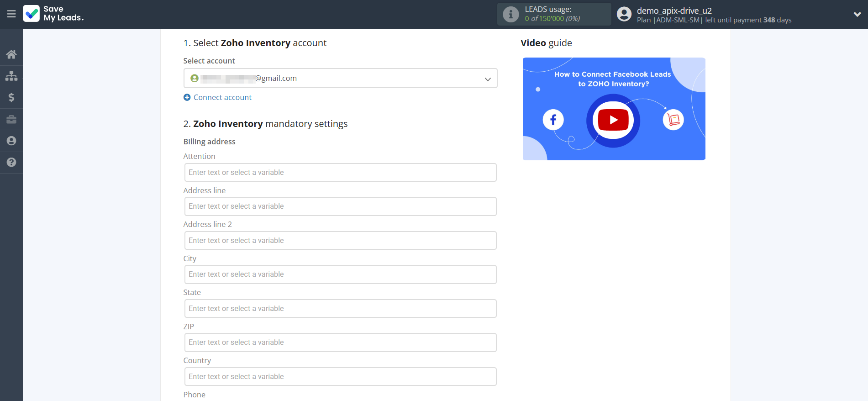The width and height of the screenshot is (868, 401).
Task: Open the profile icon in the sidebar
Action: click(x=11, y=141)
